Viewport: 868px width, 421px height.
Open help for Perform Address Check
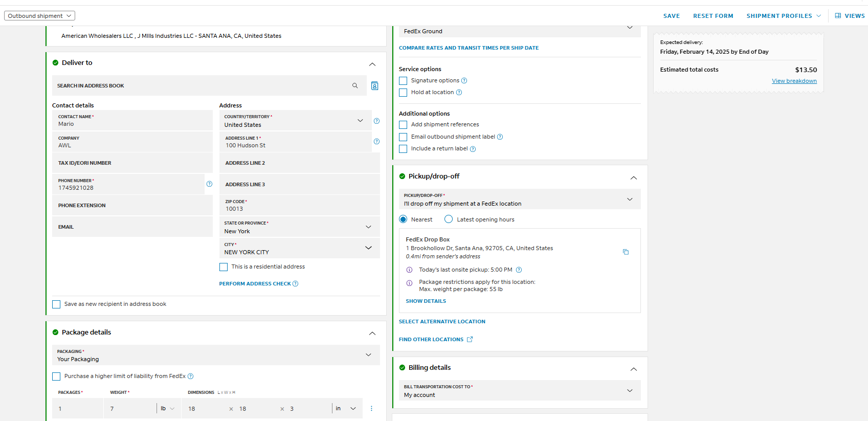pos(295,284)
